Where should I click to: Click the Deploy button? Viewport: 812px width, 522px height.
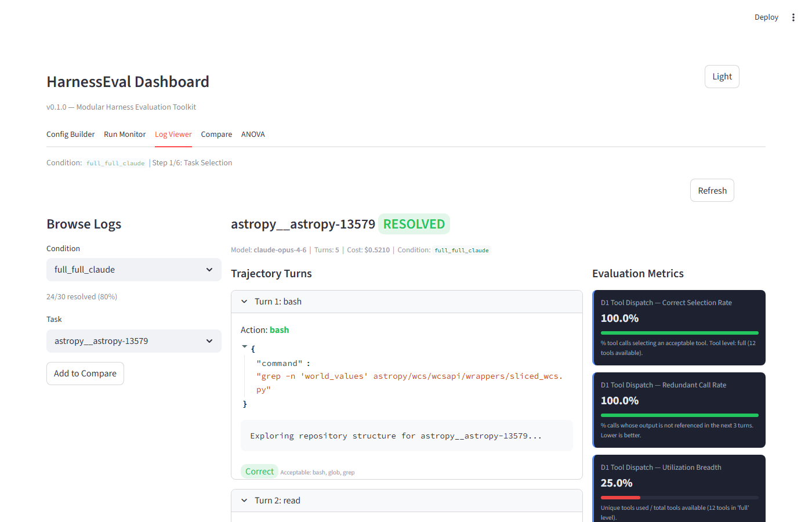click(766, 17)
